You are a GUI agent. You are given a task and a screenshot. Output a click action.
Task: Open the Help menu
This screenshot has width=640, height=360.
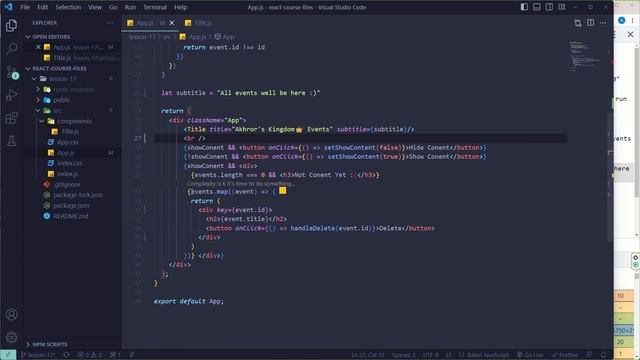coord(180,7)
